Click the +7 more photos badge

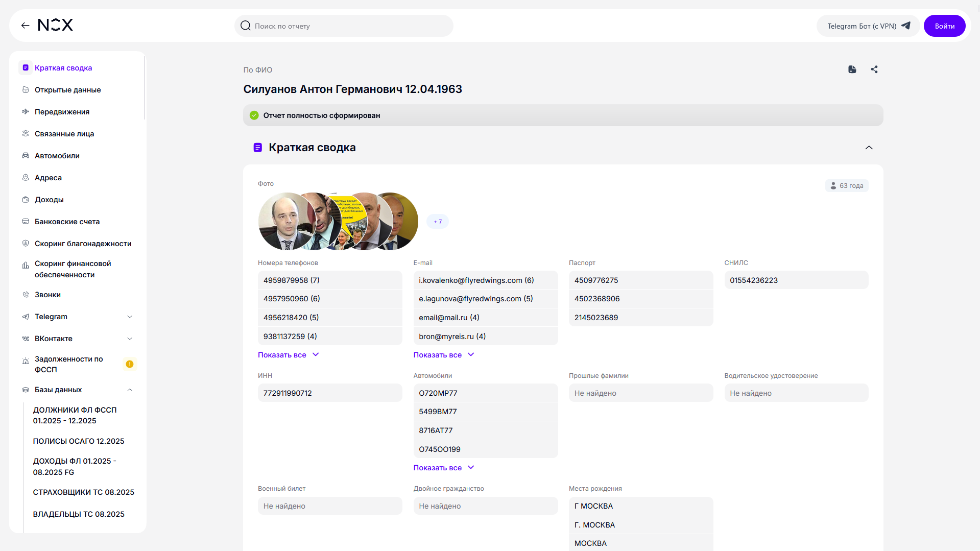coord(438,222)
